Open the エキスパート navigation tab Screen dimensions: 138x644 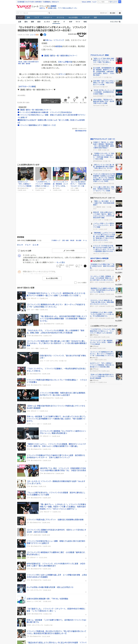click(x=48, y=17)
